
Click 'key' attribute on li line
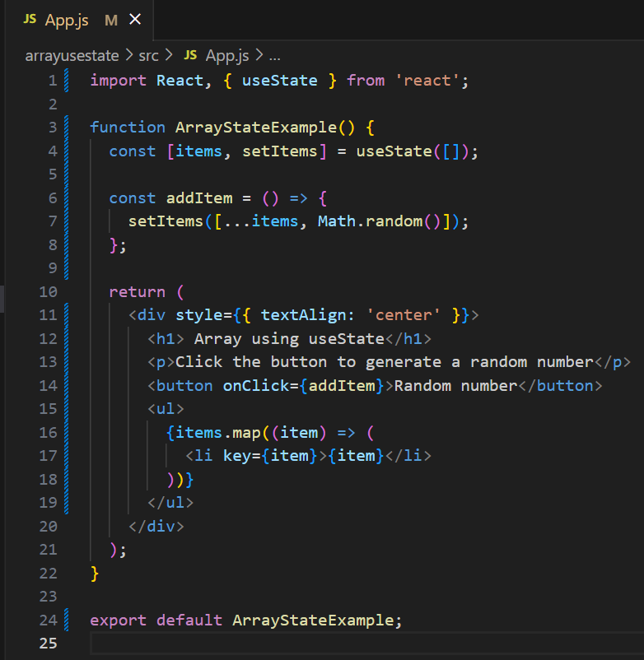pyautogui.click(x=237, y=456)
